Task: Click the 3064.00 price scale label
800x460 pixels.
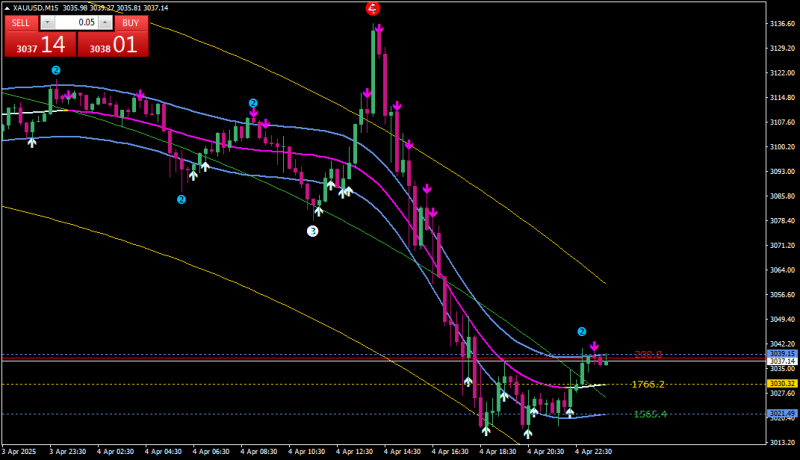Action: click(782, 270)
